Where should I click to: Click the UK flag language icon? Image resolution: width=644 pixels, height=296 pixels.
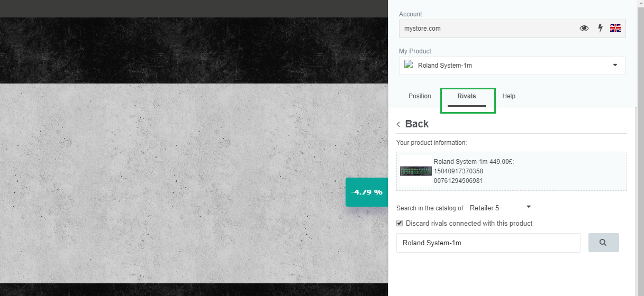tap(615, 28)
